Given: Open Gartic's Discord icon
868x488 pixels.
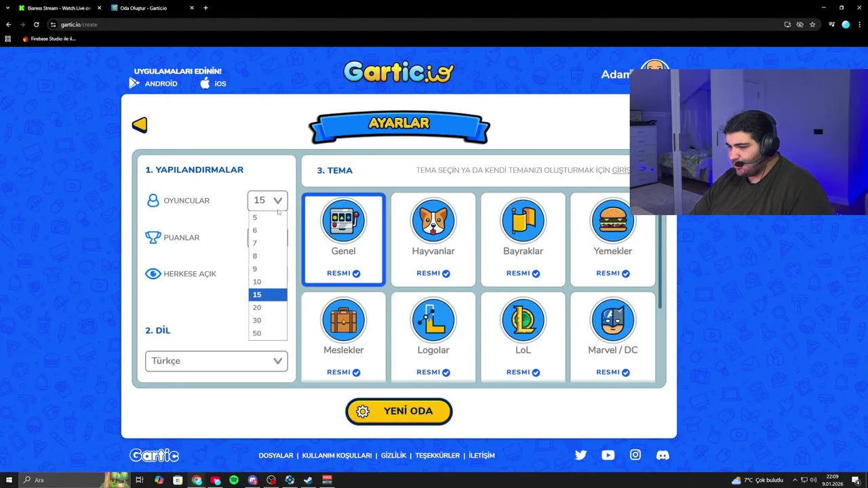Looking at the screenshot, I should tap(663, 455).
